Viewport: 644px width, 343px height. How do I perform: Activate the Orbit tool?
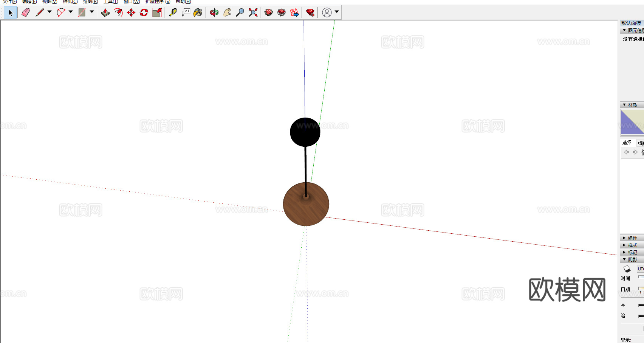click(214, 12)
